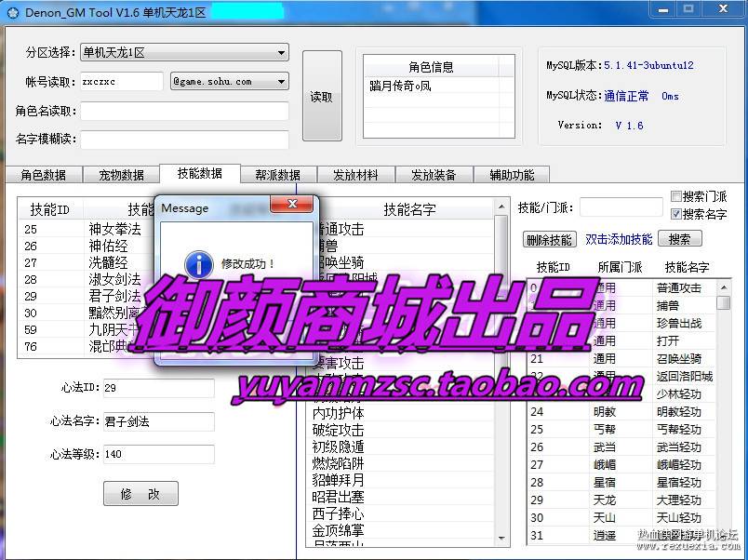
Task: Select 西子捧心 in the middle skill list
Action: click(402, 513)
